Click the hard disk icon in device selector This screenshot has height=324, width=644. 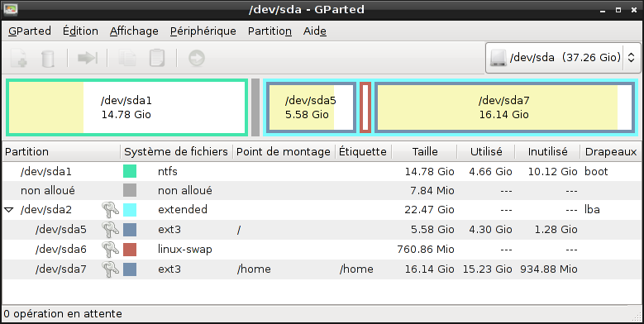pos(498,58)
